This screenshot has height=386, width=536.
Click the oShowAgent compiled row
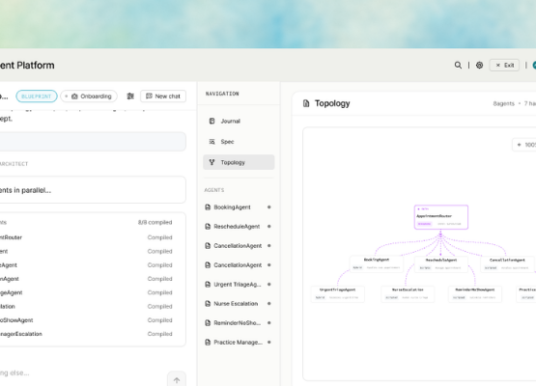coord(86,320)
